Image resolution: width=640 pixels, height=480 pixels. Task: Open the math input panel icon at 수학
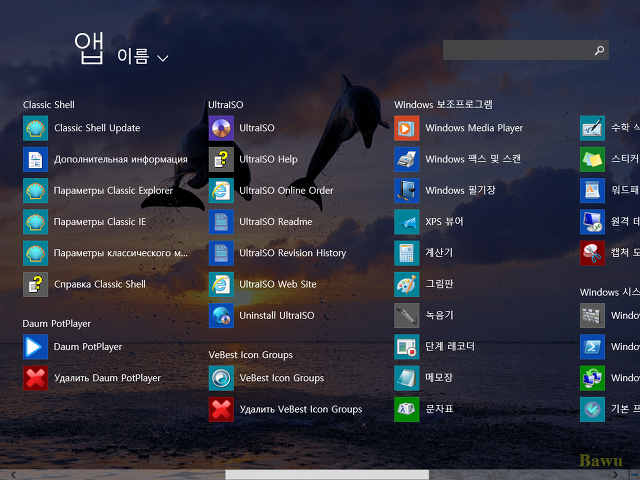tap(592, 128)
